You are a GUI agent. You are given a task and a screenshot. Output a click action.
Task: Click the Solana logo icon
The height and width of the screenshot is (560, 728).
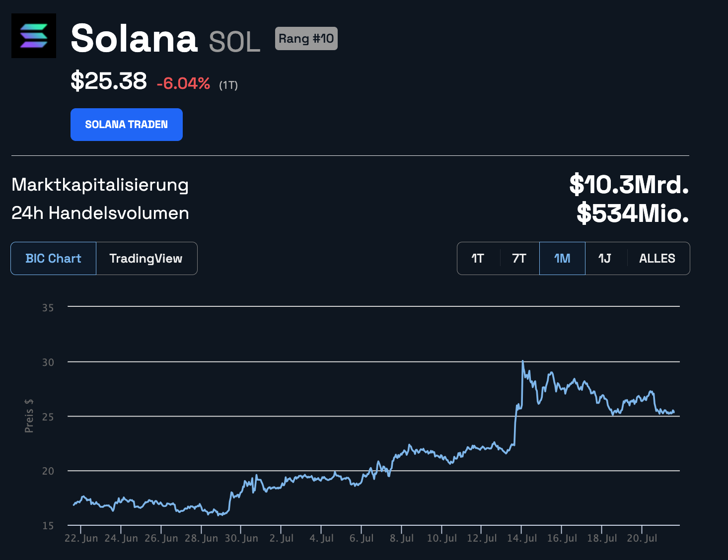pos(34,36)
